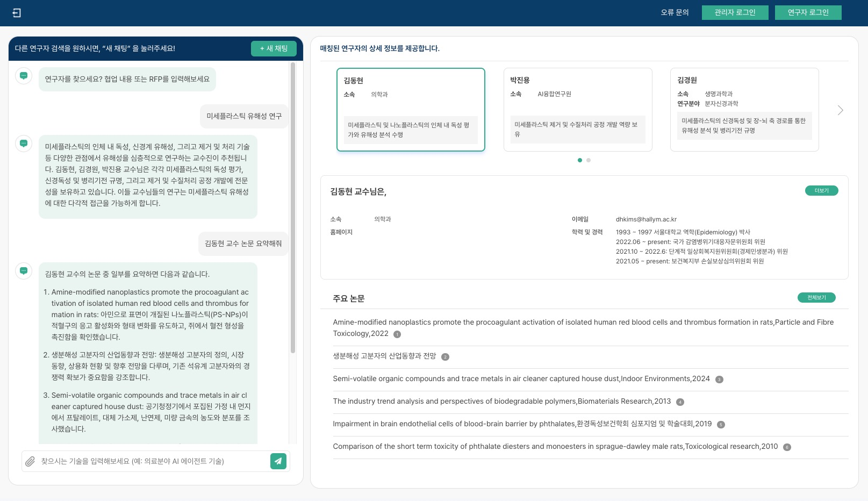Select the 박진용 researcher card

click(x=578, y=110)
